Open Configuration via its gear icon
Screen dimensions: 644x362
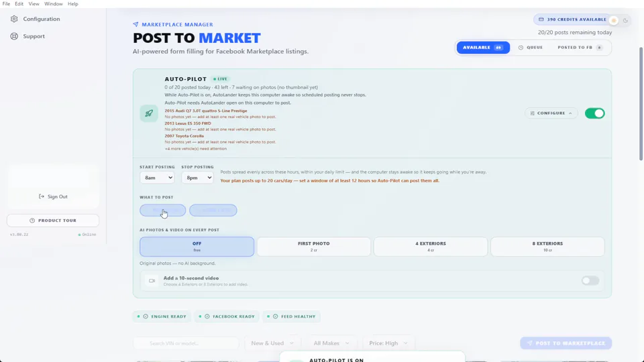point(14,19)
